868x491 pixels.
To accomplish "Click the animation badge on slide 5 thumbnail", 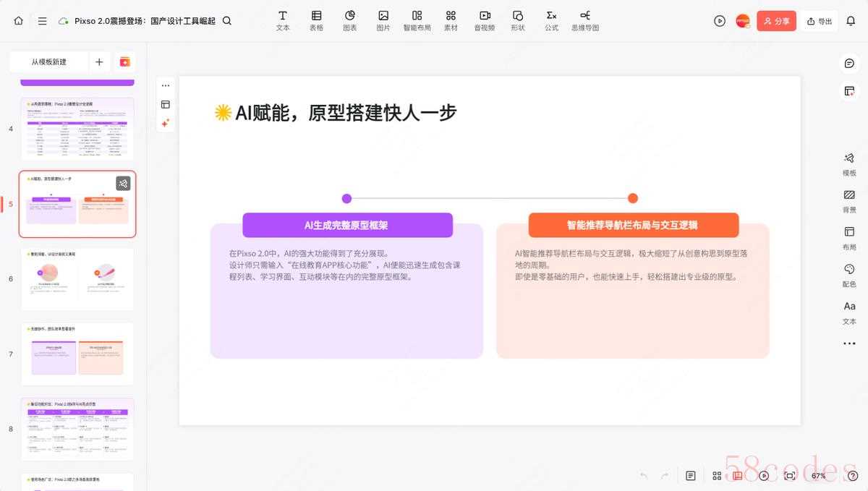I will [x=123, y=184].
